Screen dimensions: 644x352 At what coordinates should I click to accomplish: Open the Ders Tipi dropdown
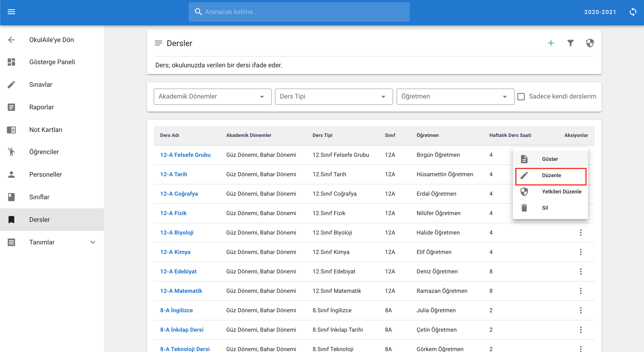click(334, 97)
